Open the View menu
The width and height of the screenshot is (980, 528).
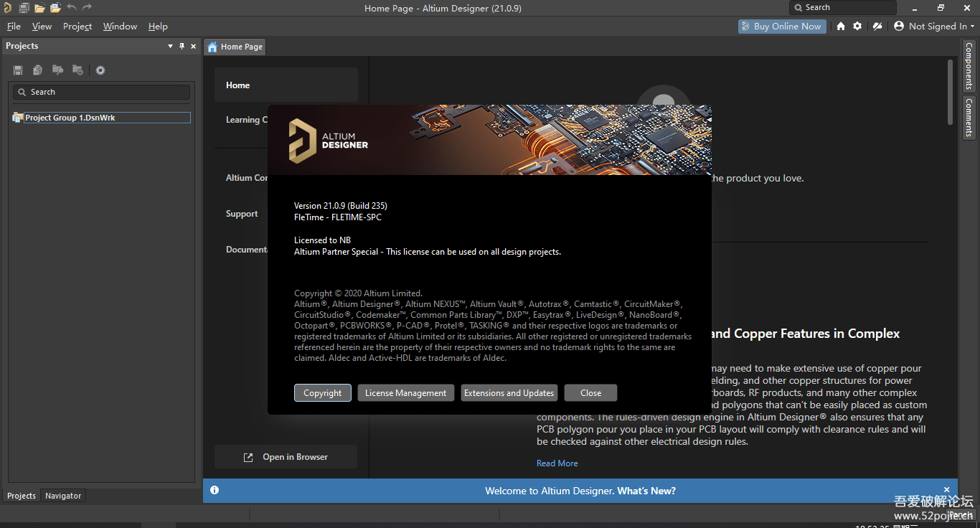(42, 27)
